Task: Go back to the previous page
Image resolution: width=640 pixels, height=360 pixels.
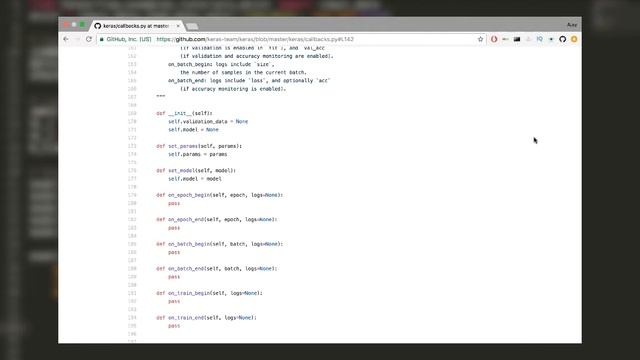Action: click(66, 39)
